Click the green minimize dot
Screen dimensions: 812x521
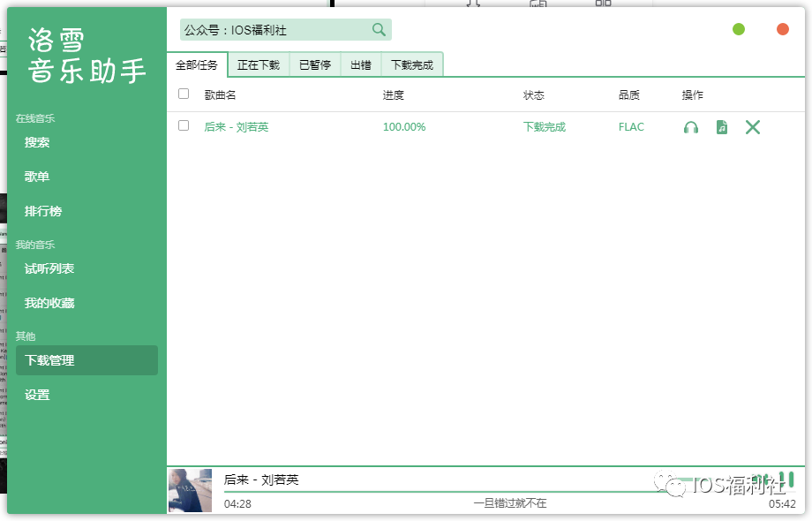[739, 29]
